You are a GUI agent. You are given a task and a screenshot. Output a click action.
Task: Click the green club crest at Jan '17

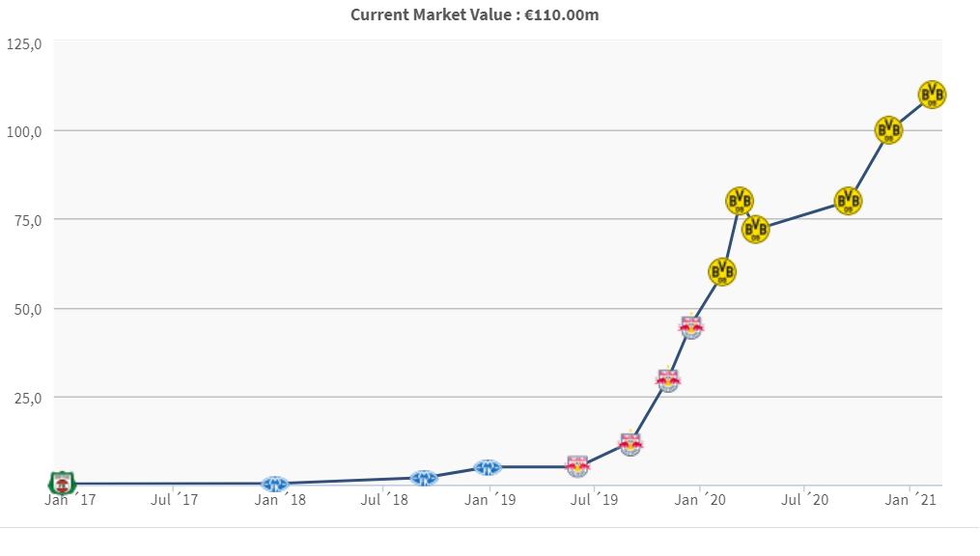62,481
